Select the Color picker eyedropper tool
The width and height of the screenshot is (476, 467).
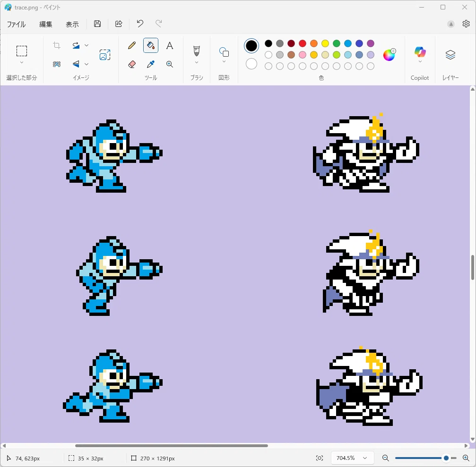pyautogui.click(x=151, y=64)
